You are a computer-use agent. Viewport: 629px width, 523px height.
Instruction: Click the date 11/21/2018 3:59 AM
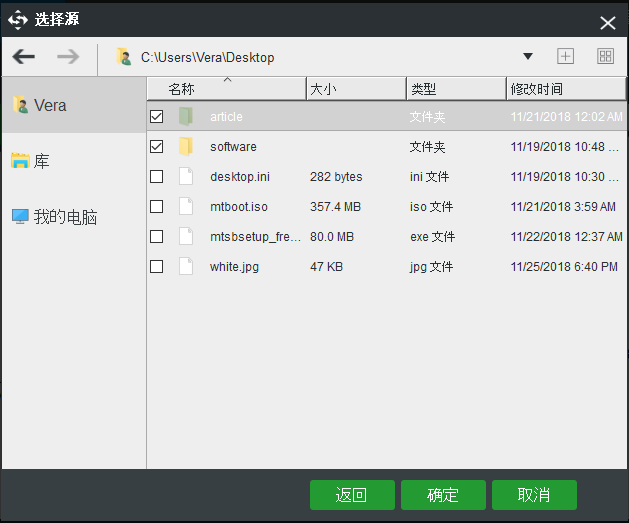[563, 207]
